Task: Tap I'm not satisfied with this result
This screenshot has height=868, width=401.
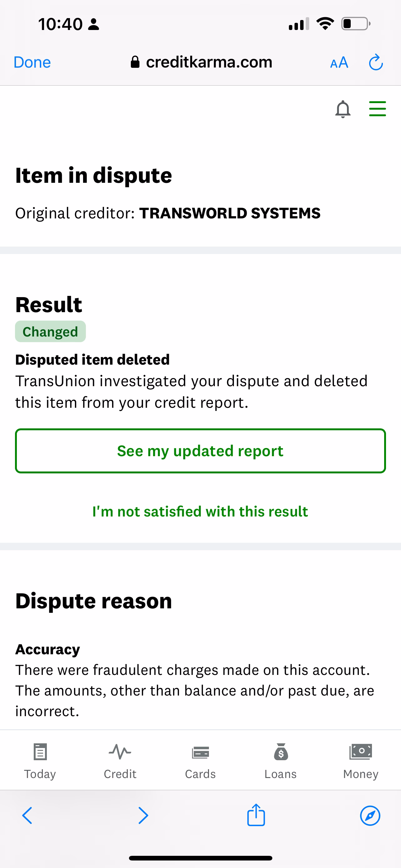Action: coord(200,511)
